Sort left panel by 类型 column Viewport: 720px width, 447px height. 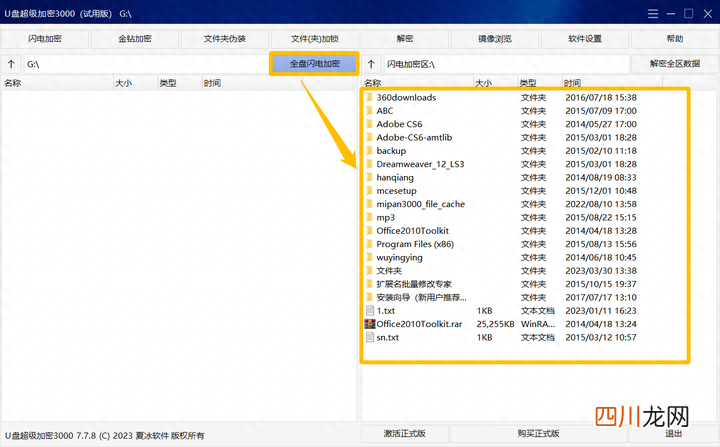point(180,83)
